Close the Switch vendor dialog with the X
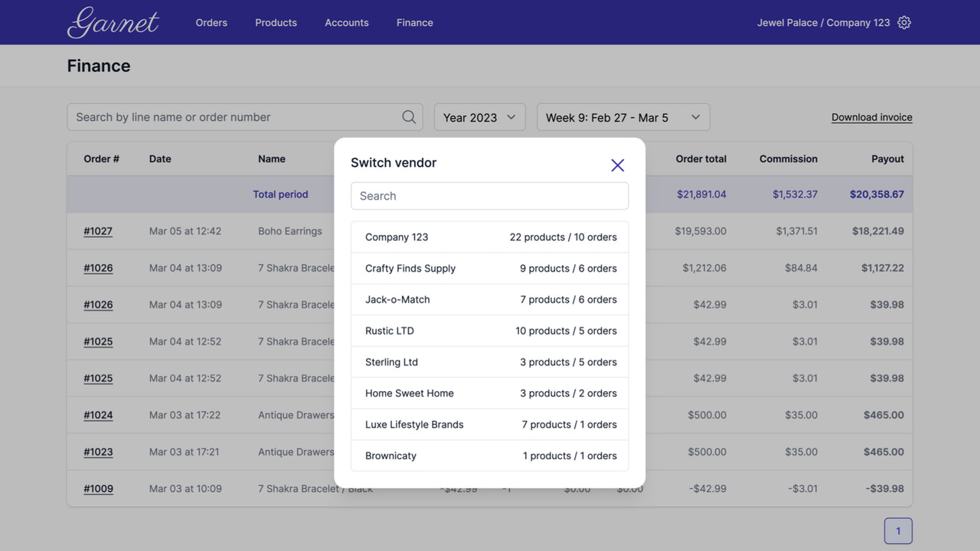980x551 pixels. click(x=617, y=165)
